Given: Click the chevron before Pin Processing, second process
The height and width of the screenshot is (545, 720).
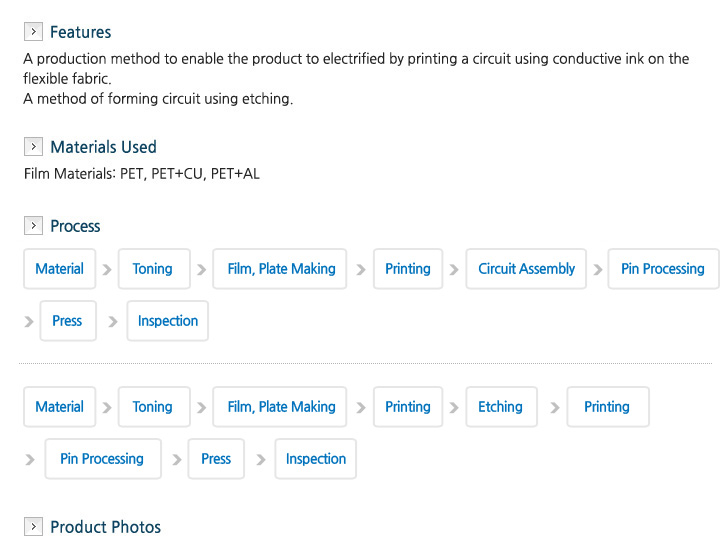Looking at the screenshot, I should (x=30, y=459).
